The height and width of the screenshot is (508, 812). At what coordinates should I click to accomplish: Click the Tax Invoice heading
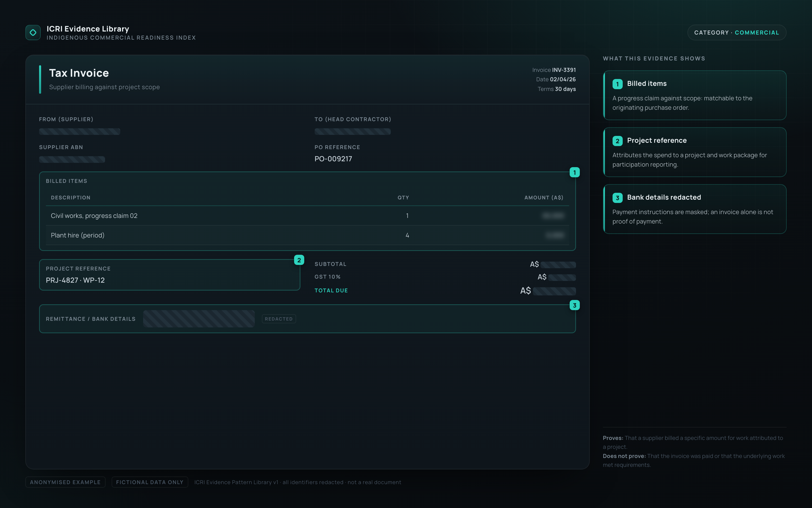tap(79, 73)
